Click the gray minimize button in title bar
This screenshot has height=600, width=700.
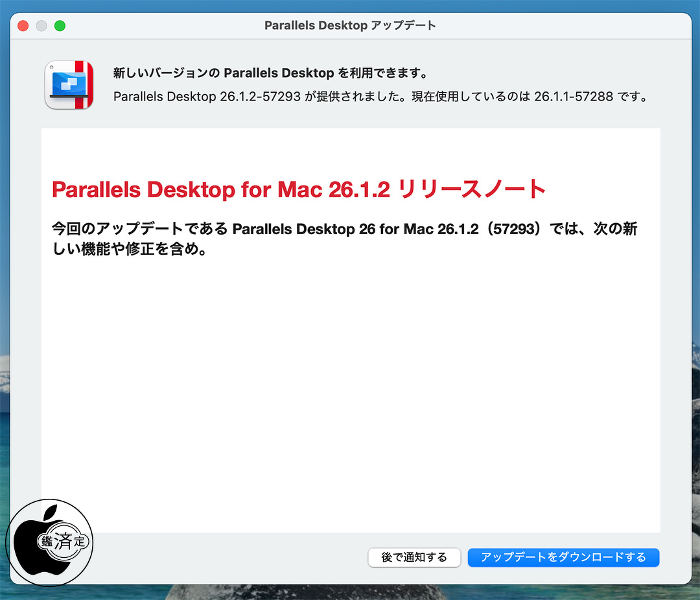[41, 26]
